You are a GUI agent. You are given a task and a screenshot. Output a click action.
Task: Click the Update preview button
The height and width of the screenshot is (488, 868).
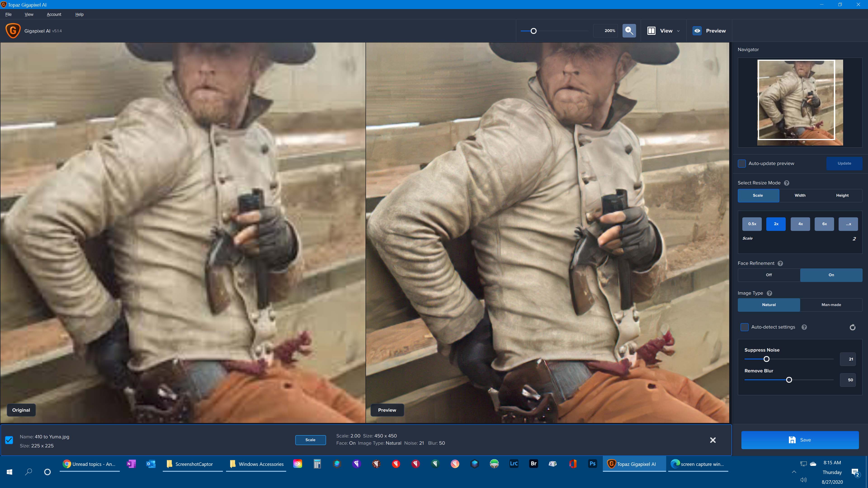point(844,163)
